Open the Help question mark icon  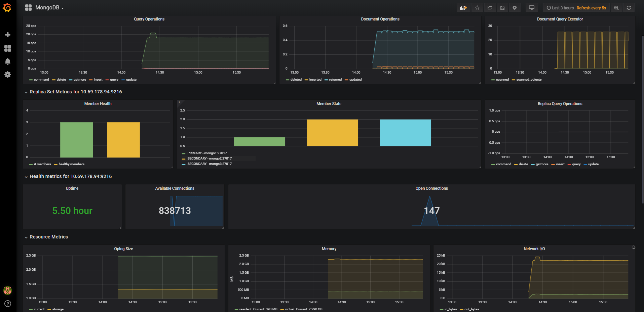8,304
